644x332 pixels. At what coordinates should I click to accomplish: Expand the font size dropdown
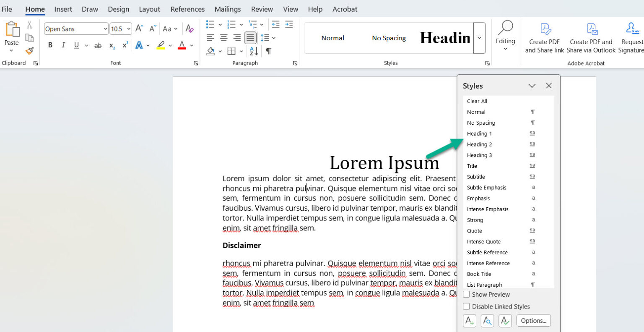pos(128,29)
